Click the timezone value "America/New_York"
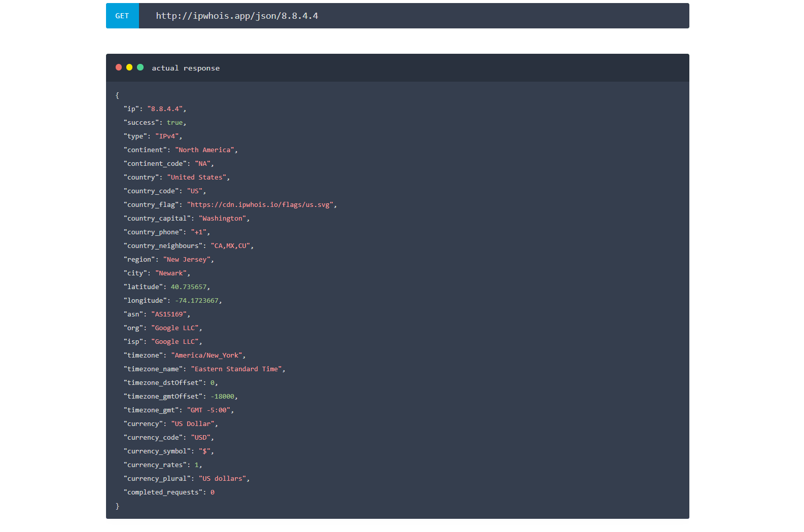 coord(206,356)
